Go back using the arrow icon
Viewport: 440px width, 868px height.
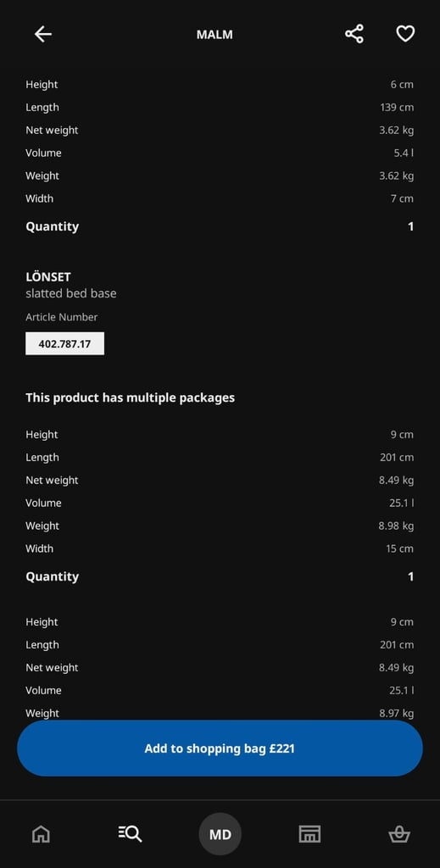click(x=43, y=34)
